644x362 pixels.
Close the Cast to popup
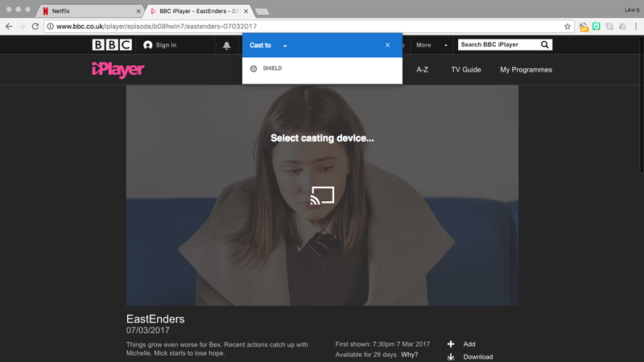[387, 45]
